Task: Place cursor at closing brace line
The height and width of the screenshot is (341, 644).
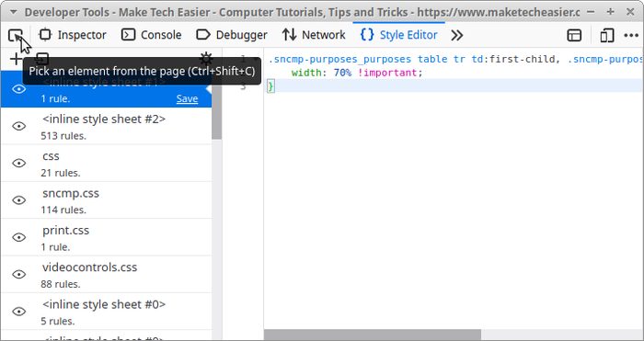Action: pyautogui.click(x=454, y=86)
